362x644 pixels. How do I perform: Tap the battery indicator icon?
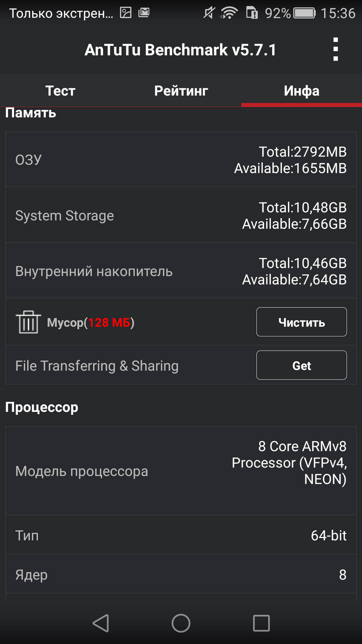pyautogui.click(x=304, y=13)
